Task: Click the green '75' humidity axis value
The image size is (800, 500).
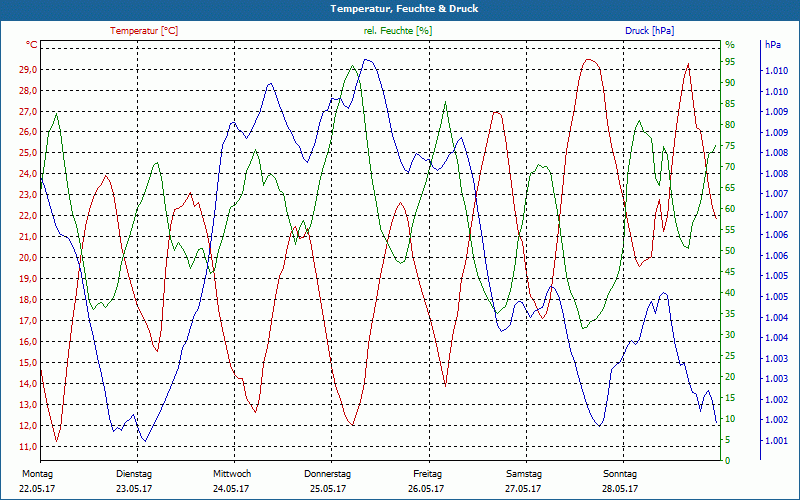Action: tap(730, 145)
